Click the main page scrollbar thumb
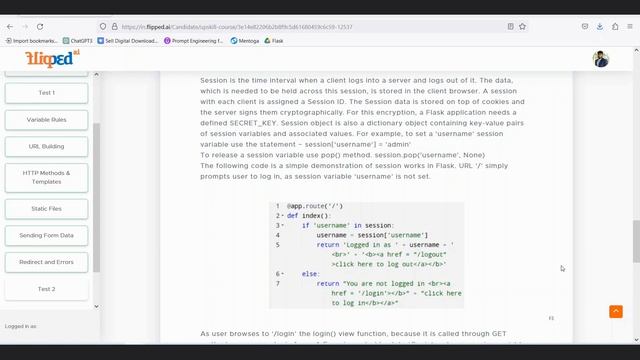The width and height of the screenshot is (640, 360). click(636, 241)
